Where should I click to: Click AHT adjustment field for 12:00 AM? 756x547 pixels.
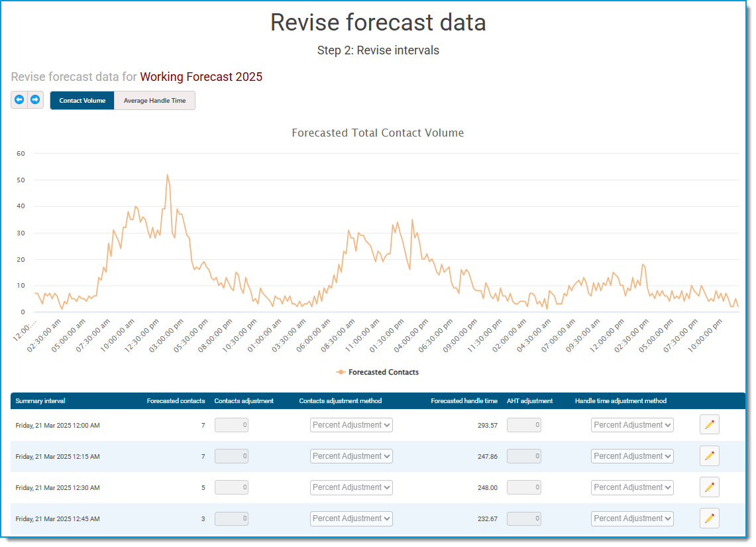pos(523,425)
